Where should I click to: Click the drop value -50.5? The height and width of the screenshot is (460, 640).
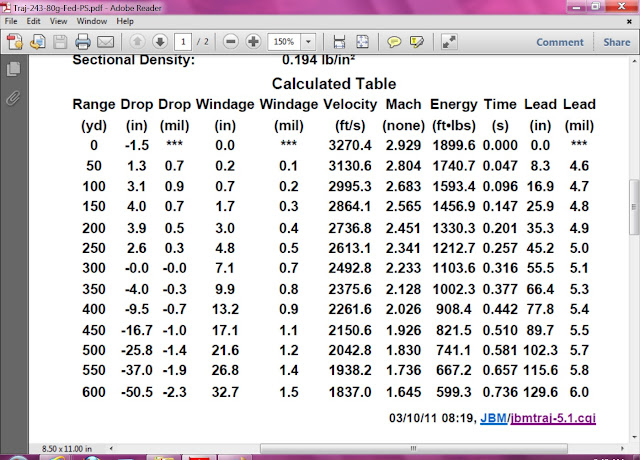137,392
